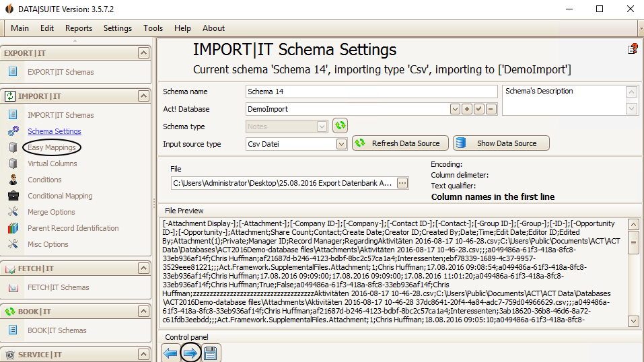The height and width of the screenshot is (362, 644).
Task: Click the EXPORT|IT Schemas list icon
Action: tap(13, 71)
